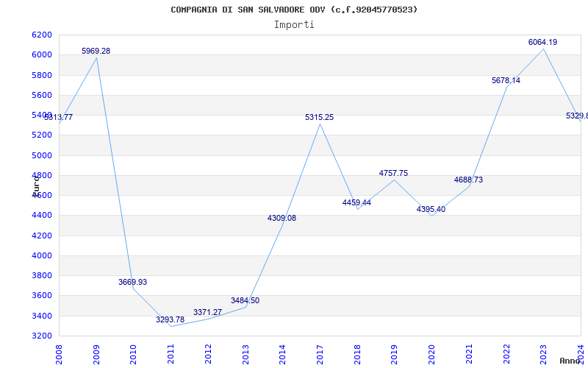Click the 2021 x-axis year label
588x368 pixels.
click(x=469, y=355)
